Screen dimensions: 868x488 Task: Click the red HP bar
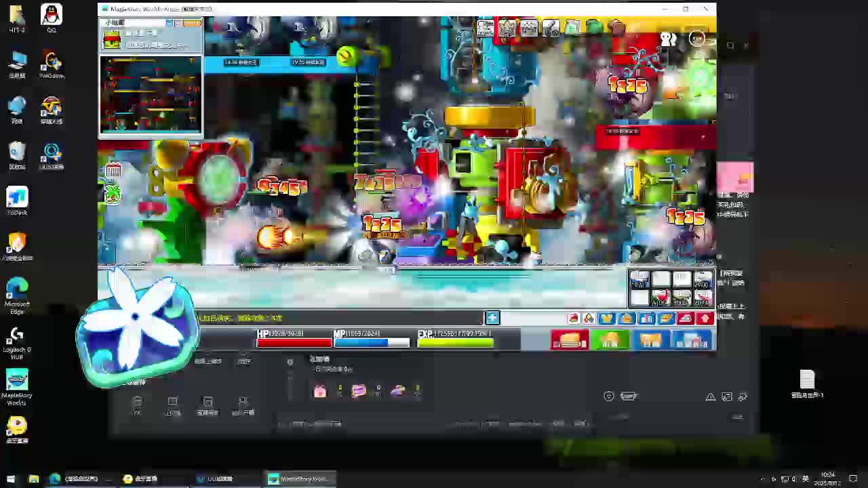(294, 343)
